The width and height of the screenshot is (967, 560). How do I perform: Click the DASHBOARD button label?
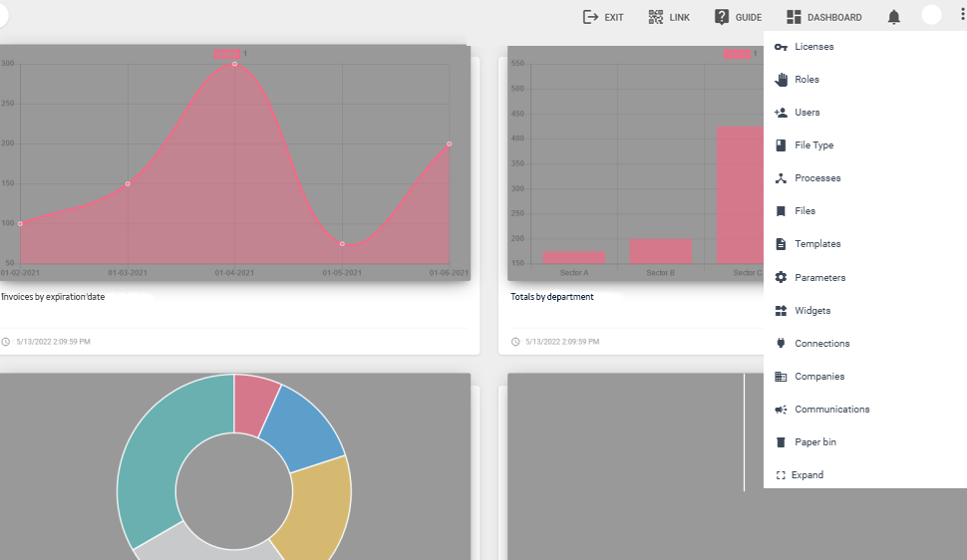[x=834, y=17]
